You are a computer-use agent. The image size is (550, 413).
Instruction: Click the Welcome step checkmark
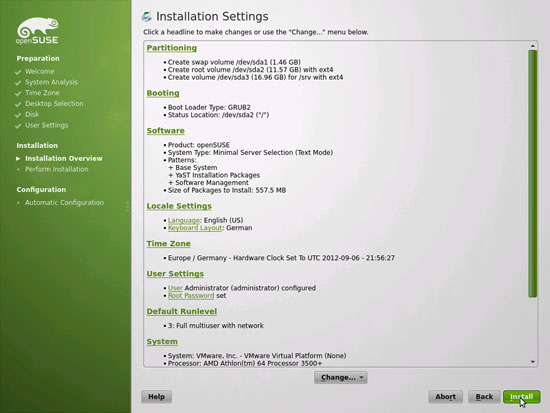(18, 72)
